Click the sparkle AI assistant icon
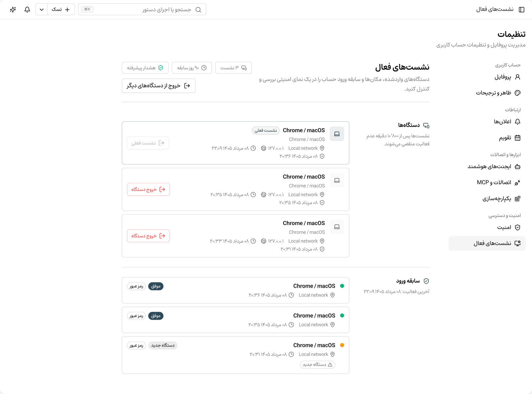This screenshot has width=532, height=394. 13,10
